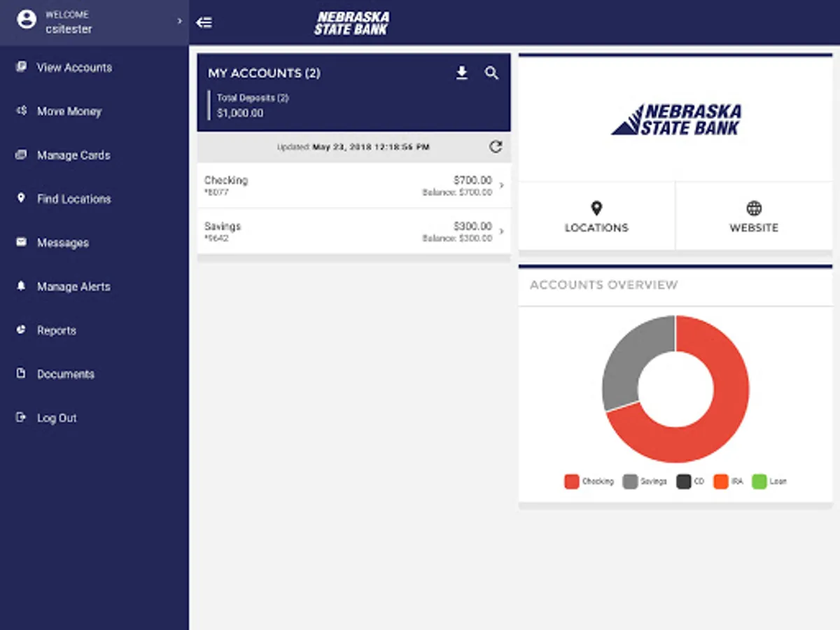Click the Documents file icon
Viewport: 840px width, 630px height.
pos(22,374)
